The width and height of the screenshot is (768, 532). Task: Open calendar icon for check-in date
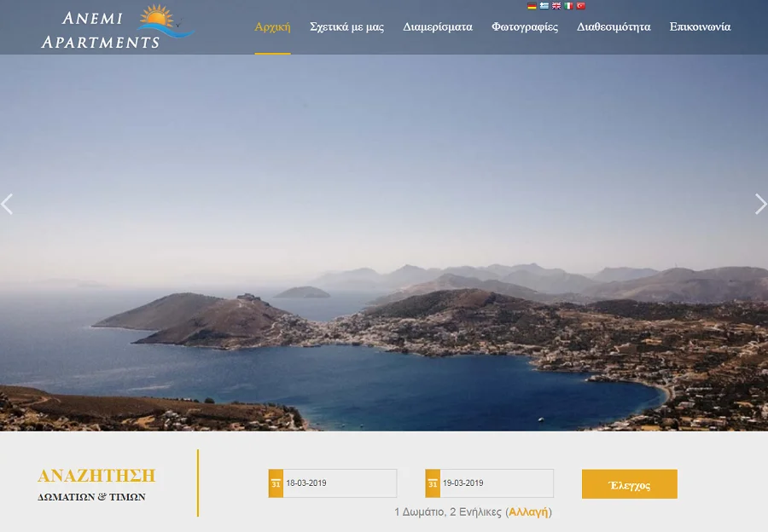[276, 483]
